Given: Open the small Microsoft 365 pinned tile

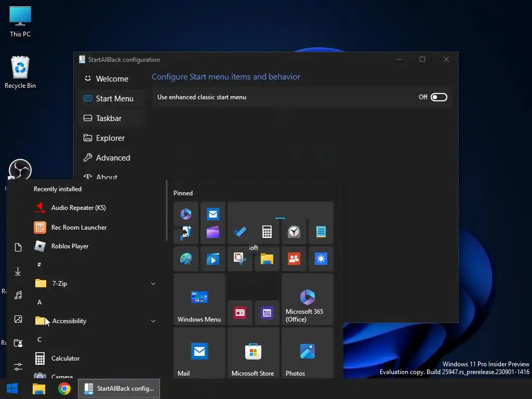Looking at the screenshot, I should click(186, 214).
